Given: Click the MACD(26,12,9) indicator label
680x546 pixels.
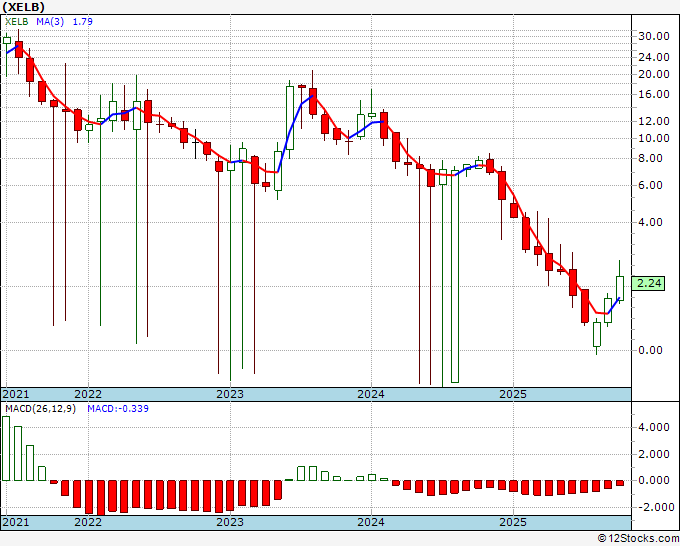Looking at the screenshot, I should click(x=40, y=409).
